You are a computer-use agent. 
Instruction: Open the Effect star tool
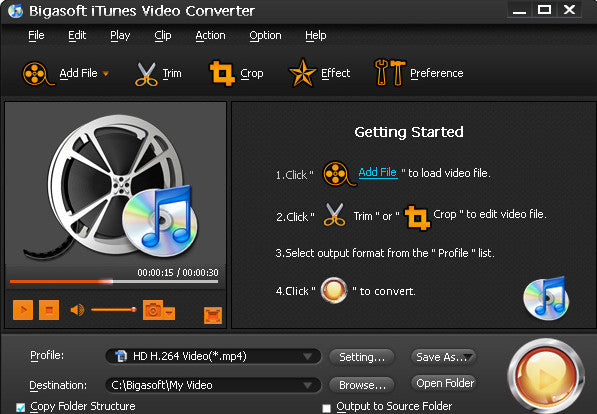coord(302,73)
